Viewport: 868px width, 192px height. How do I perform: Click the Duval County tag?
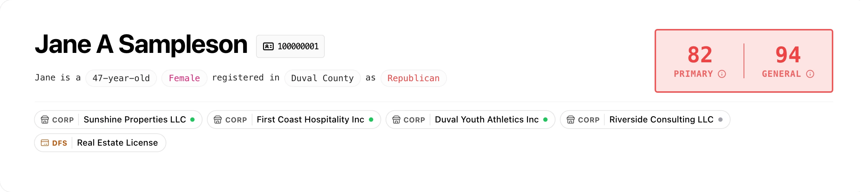pos(322,78)
